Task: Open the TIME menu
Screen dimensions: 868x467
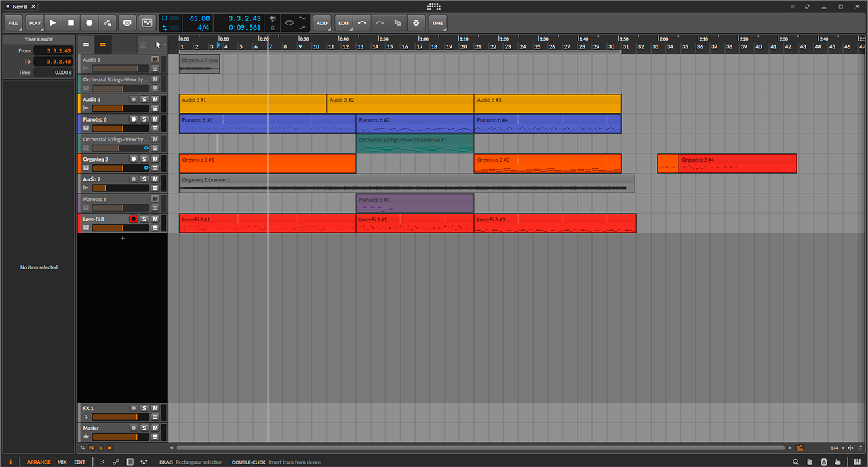Action: coord(438,23)
